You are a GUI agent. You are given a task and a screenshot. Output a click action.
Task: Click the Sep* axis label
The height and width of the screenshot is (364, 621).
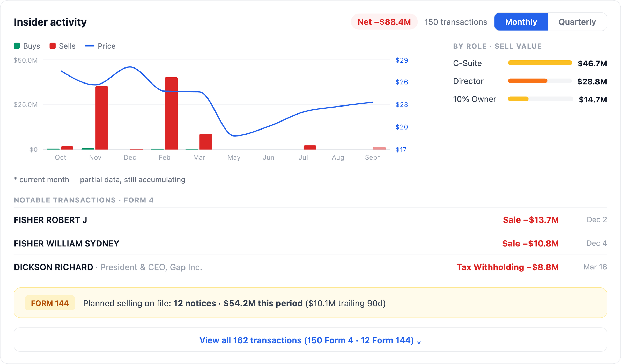point(372,157)
